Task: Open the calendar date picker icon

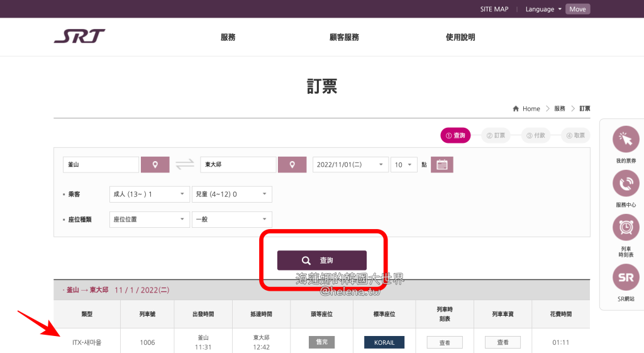Action: (x=441, y=165)
